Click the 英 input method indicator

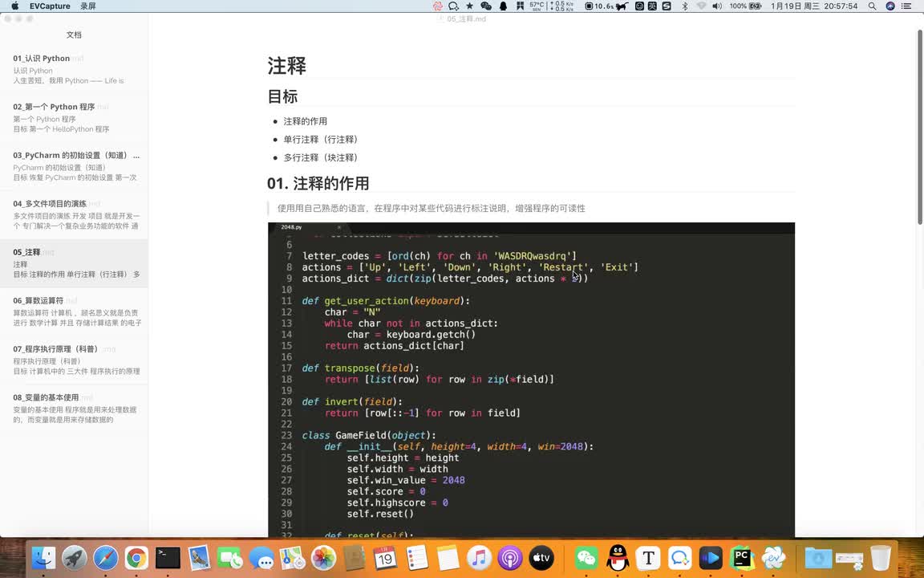[652, 6]
